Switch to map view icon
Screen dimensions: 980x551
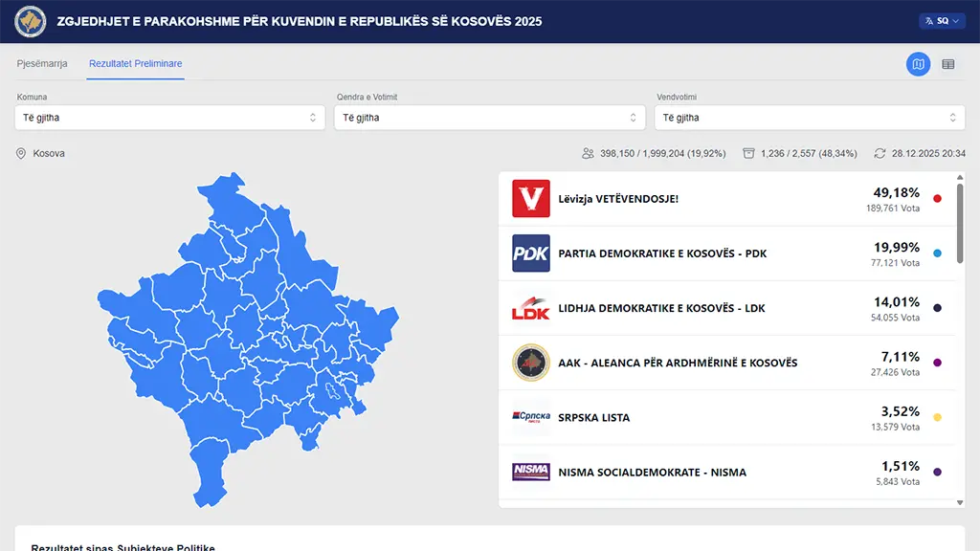[x=918, y=64]
